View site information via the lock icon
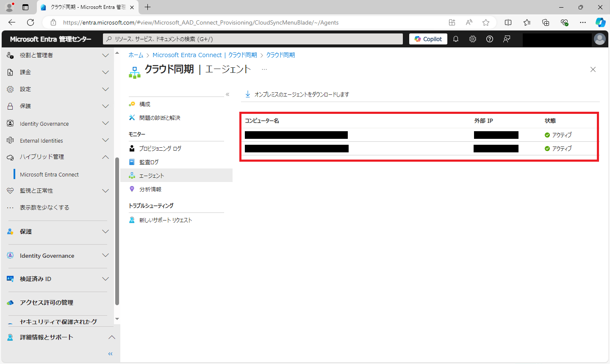 (x=53, y=22)
